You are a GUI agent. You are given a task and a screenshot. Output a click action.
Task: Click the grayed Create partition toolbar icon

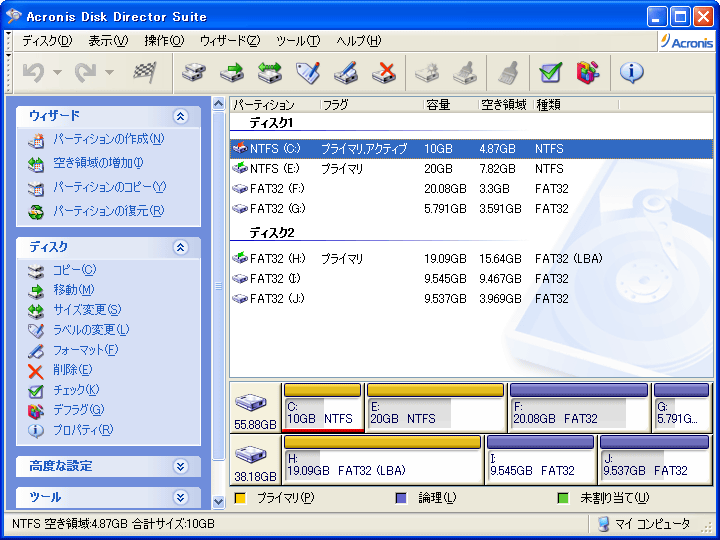click(x=427, y=72)
